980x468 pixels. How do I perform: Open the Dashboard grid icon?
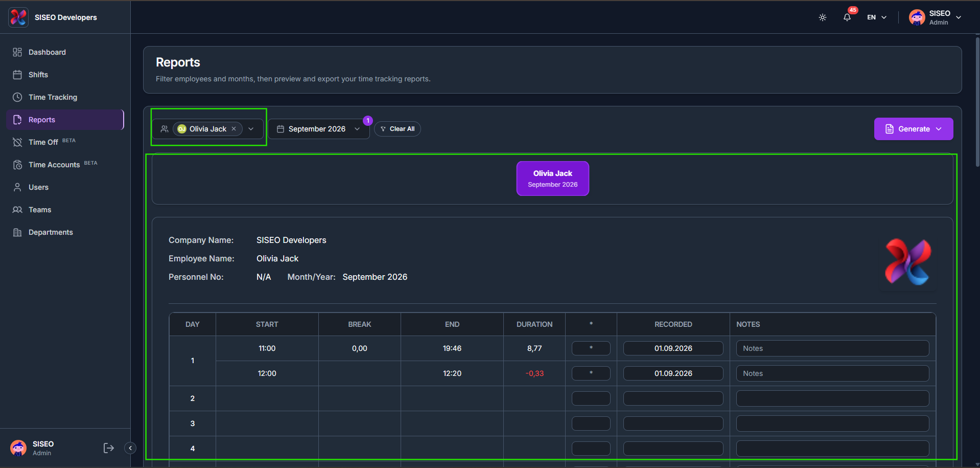tap(17, 52)
